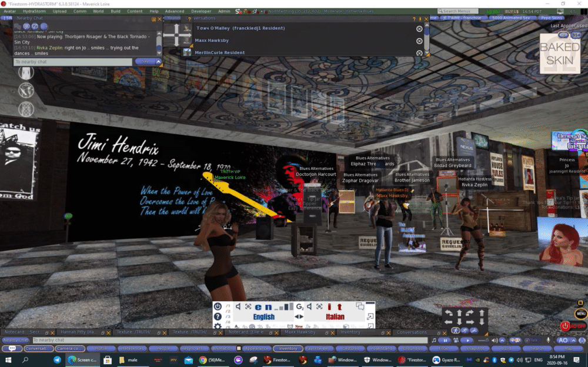Click the Pepe Skins favorite landmark
Image resolution: width=588 pixels, height=367 pixels.
coord(552,18)
